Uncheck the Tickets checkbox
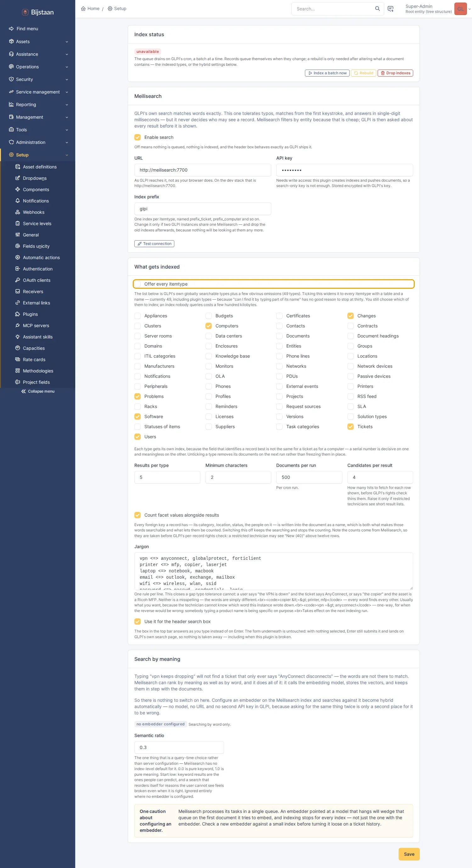 [351, 427]
